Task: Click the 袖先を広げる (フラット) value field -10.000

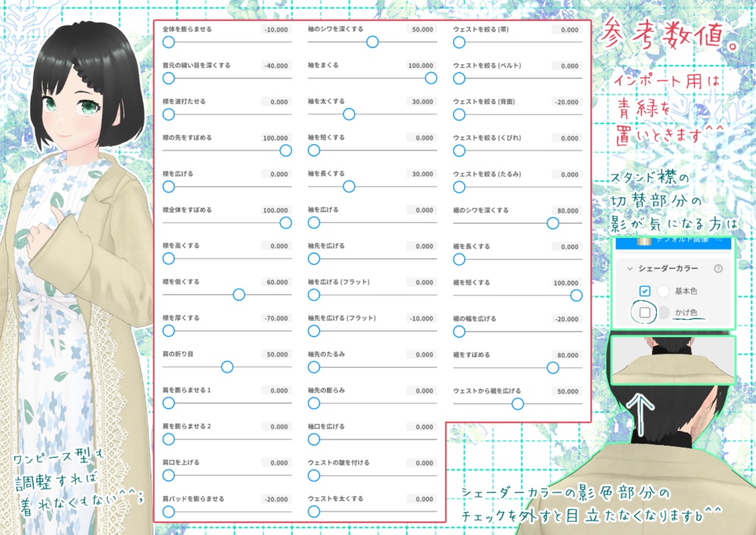Action: pyautogui.click(x=422, y=318)
